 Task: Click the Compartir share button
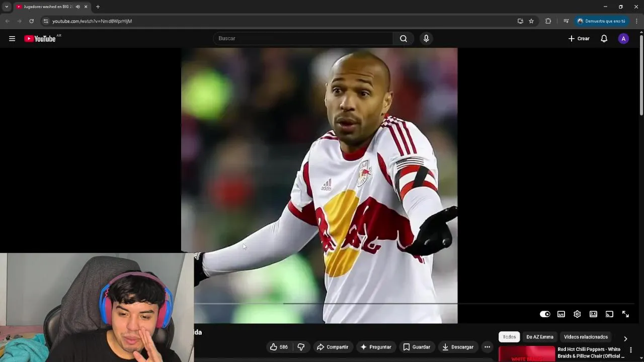tap(333, 347)
